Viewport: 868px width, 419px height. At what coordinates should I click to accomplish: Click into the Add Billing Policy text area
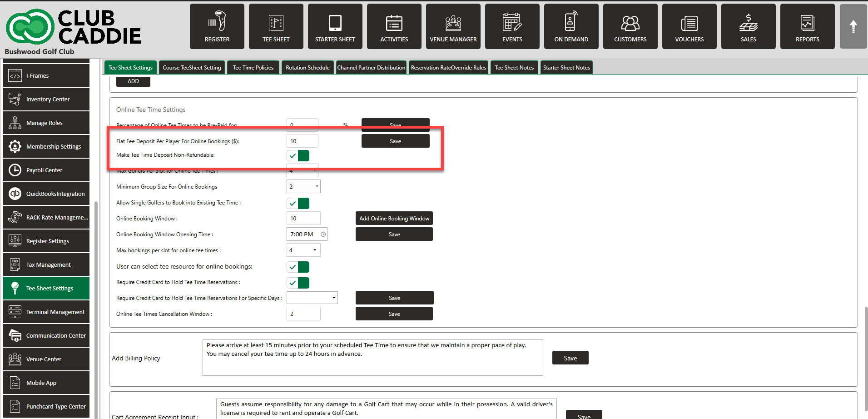click(x=372, y=358)
